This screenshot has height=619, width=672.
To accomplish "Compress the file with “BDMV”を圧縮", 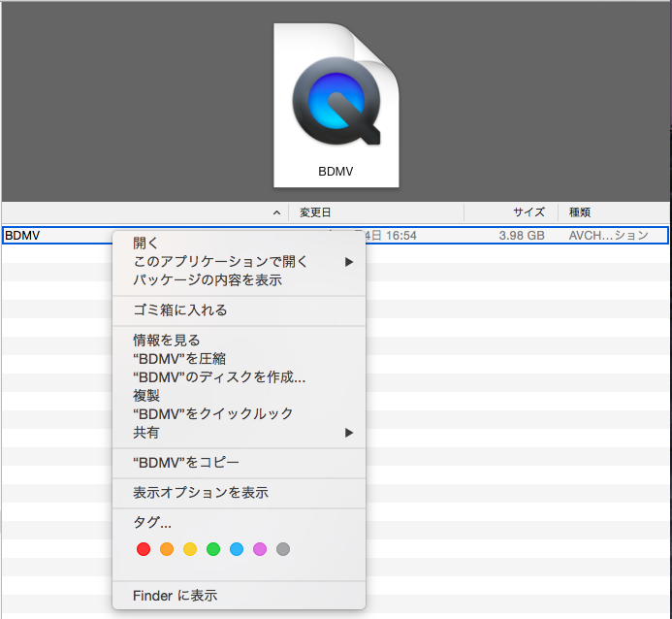I will (x=178, y=359).
